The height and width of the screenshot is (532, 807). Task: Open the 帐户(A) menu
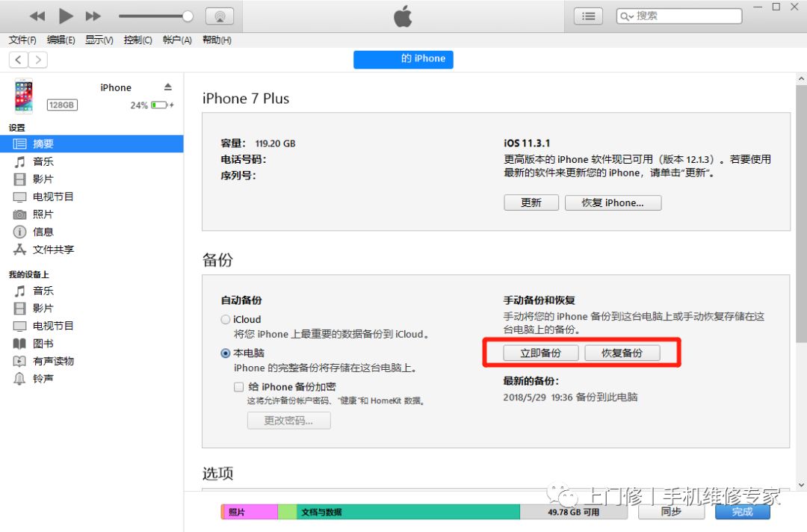177,40
